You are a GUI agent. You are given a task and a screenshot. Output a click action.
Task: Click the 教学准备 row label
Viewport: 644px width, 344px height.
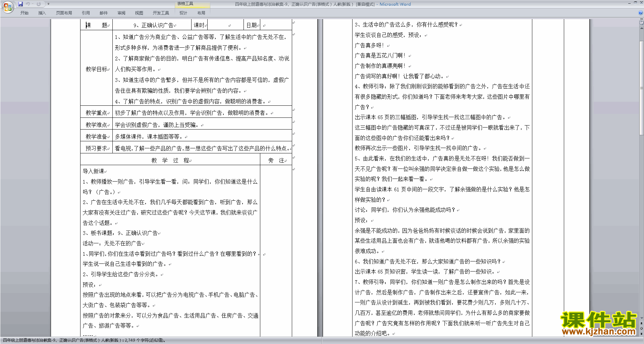point(96,137)
